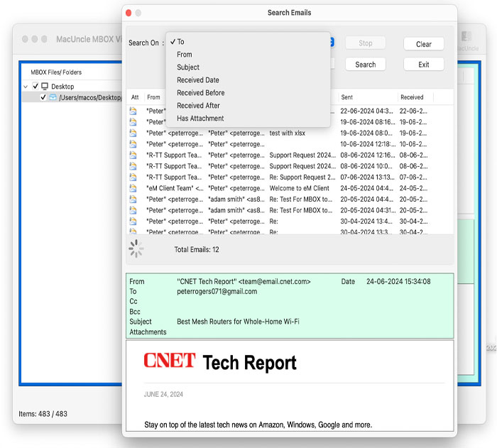497x448 pixels.
Task: Click the Search button
Action: click(x=365, y=65)
